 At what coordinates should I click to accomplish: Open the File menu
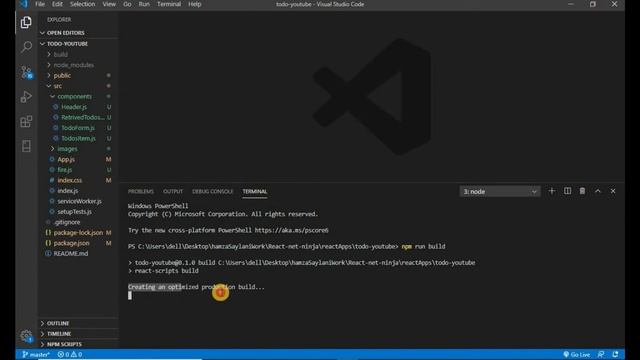[x=40, y=4]
